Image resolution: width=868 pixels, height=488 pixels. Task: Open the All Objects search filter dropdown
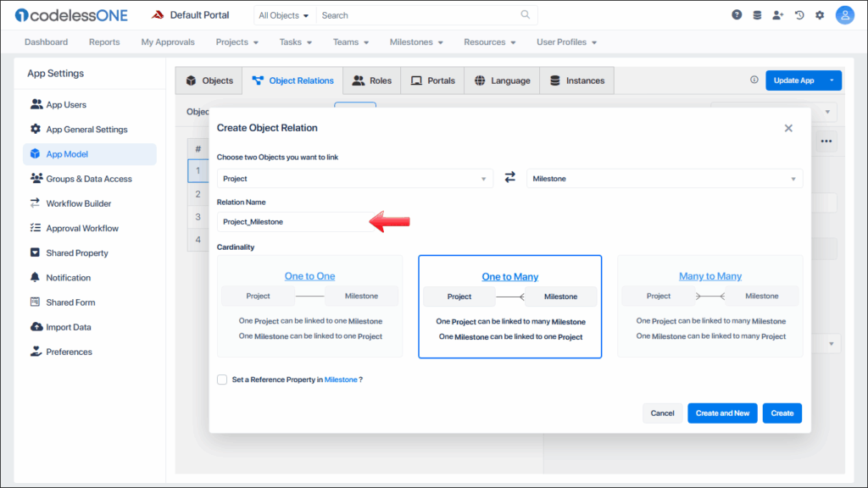click(284, 15)
